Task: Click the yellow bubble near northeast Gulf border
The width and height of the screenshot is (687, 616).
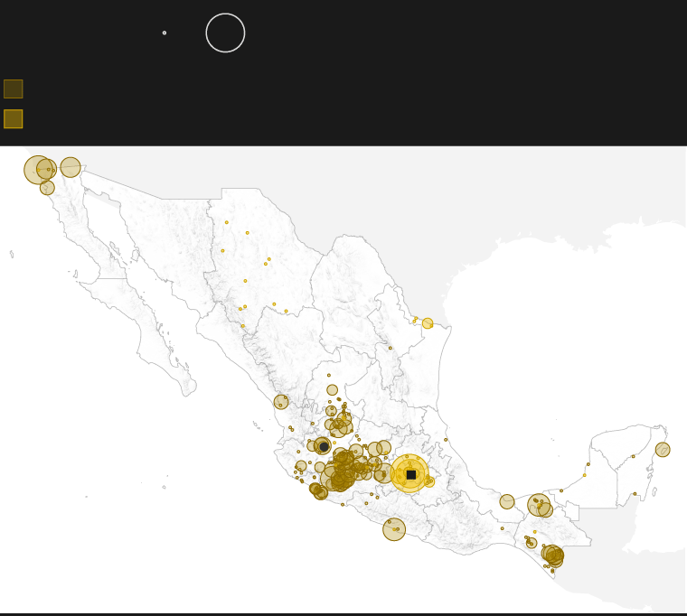Action: [x=428, y=323]
